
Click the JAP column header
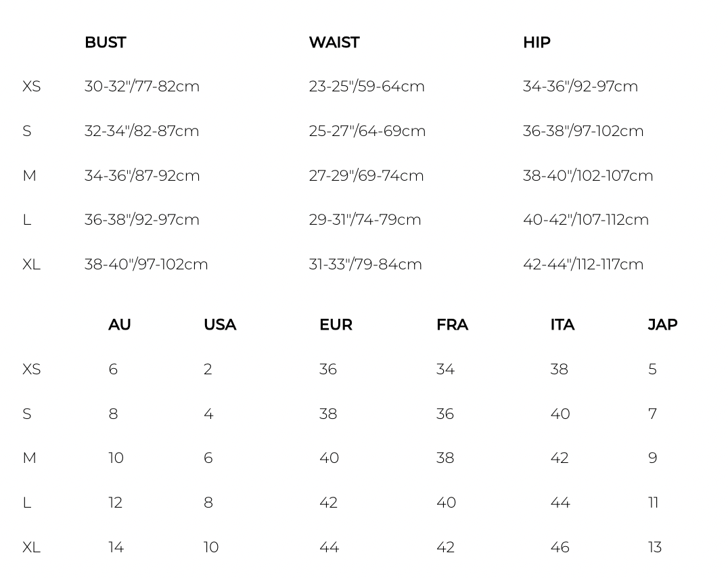click(662, 324)
